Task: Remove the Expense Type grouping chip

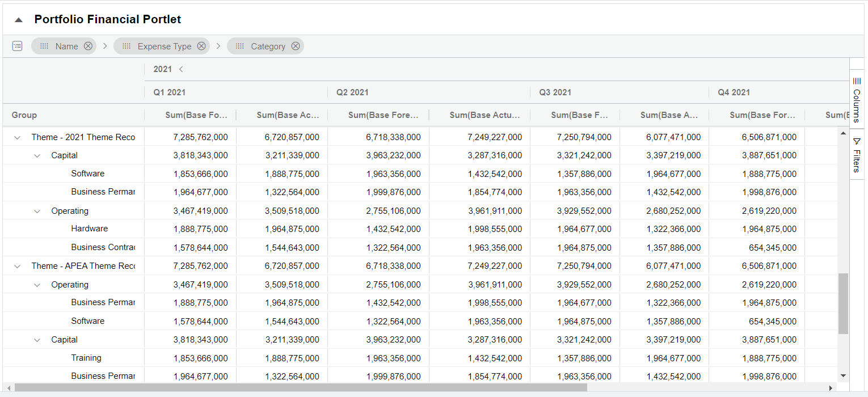Action: (x=201, y=47)
